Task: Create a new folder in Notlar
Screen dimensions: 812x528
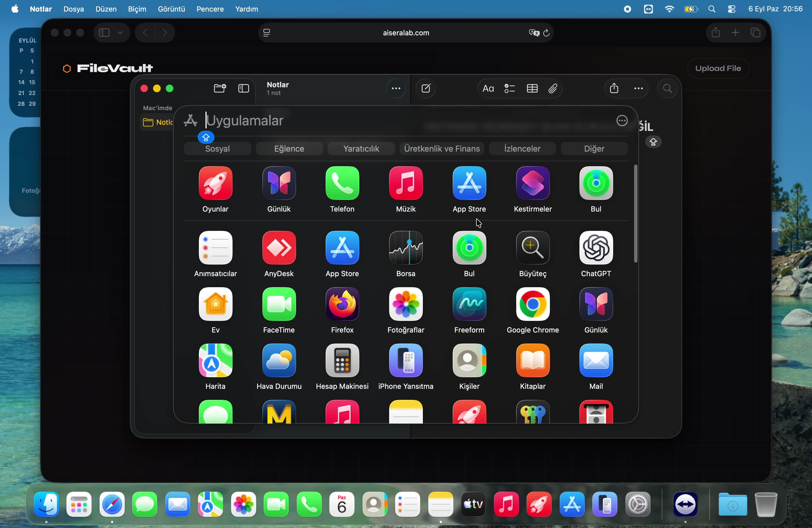Action: click(220, 89)
